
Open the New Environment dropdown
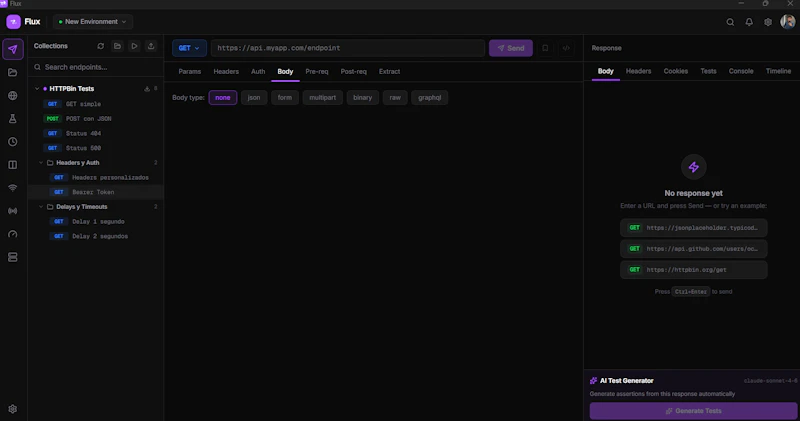pyautogui.click(x=93, y=21)
